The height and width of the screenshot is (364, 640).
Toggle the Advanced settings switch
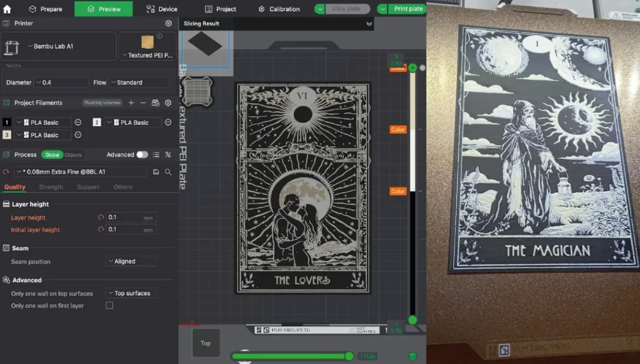pos(142,154)
